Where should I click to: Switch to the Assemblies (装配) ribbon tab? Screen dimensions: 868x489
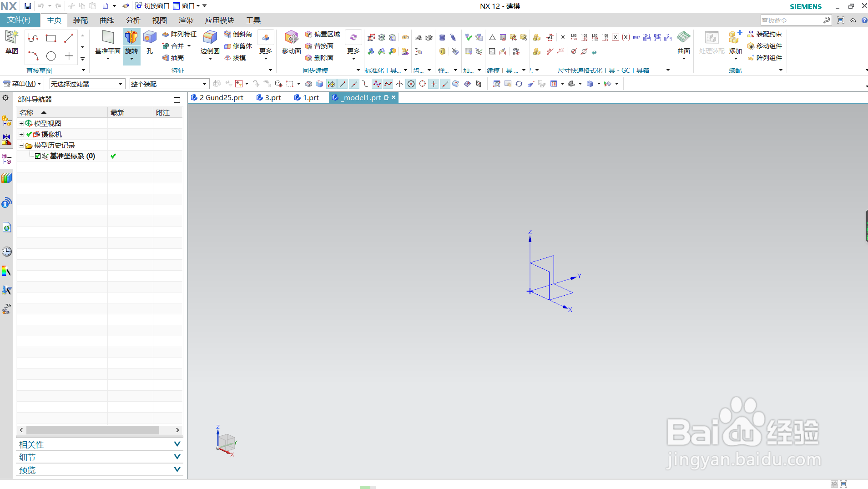[81, 20]
